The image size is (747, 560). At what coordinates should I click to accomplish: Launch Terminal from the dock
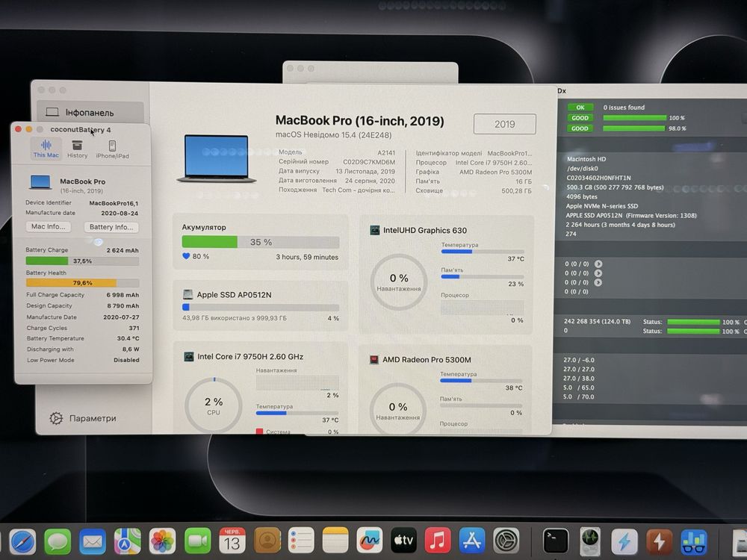coord(556,541)
